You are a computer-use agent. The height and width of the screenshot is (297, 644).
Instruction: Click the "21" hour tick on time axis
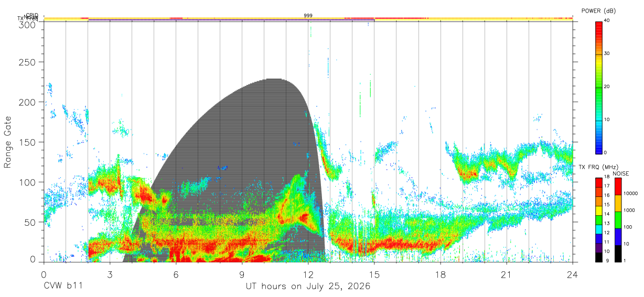click(x=507, y=274)
